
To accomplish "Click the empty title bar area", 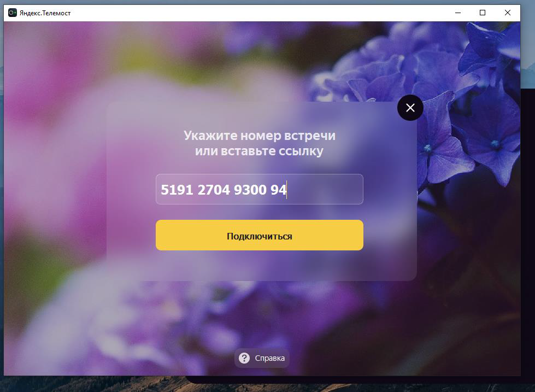I will coord(260,13).
